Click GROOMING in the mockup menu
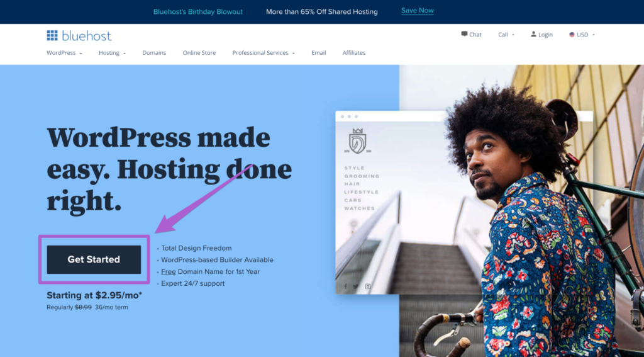 (x=362, y=176)
